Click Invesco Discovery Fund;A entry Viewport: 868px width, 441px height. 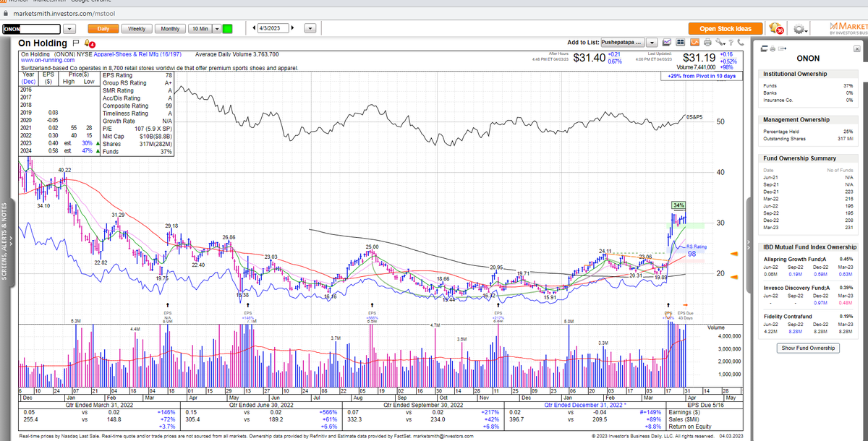pyautogui.click(x=796, y=287)
